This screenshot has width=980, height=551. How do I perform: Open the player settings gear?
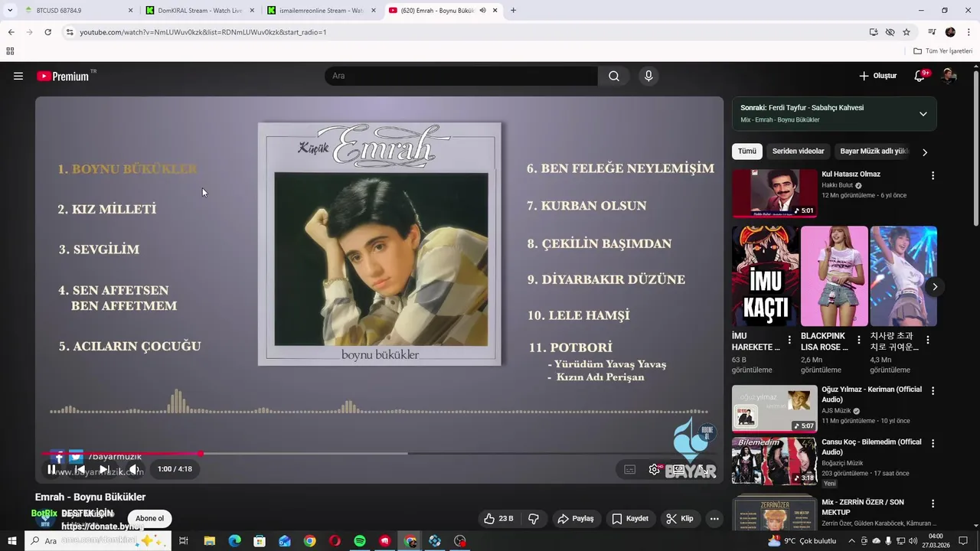click(655, 470)
